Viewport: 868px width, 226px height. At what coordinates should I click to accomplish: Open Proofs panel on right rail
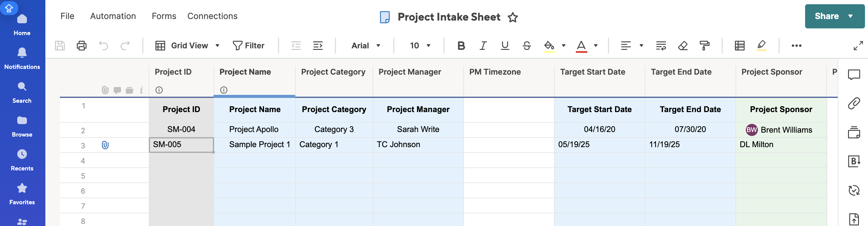point(854,132)
